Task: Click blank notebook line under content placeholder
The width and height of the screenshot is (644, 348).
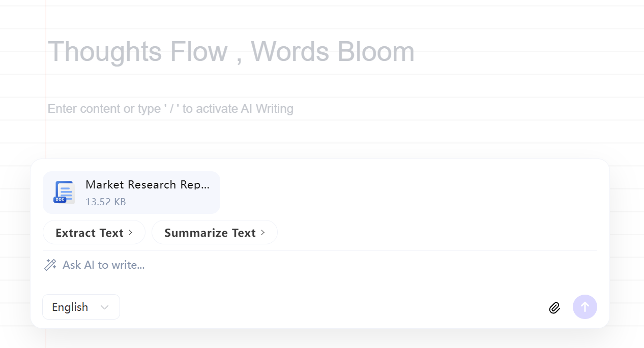Action: (x=326, y=132)
